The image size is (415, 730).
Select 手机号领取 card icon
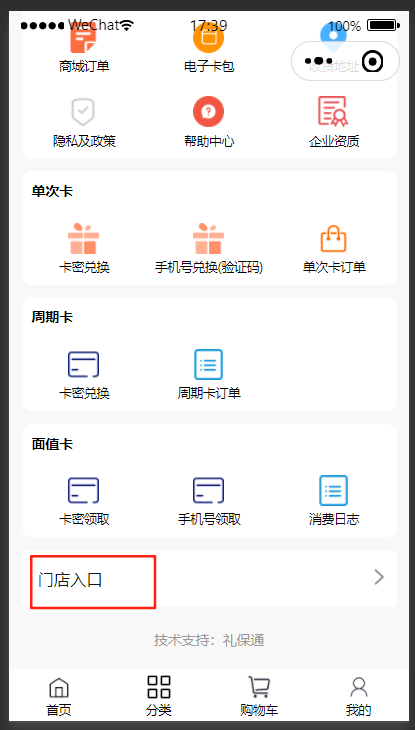click(209, 490)
